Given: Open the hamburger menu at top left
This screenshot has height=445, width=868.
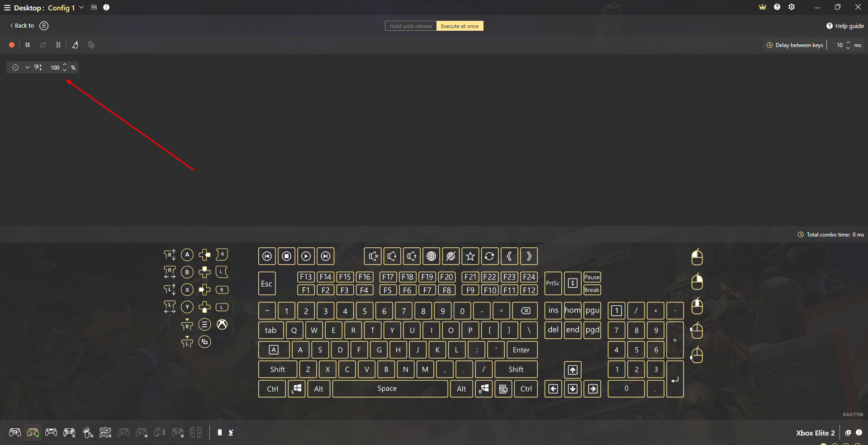Looking at the screenshot, I should tap(7, 8).
